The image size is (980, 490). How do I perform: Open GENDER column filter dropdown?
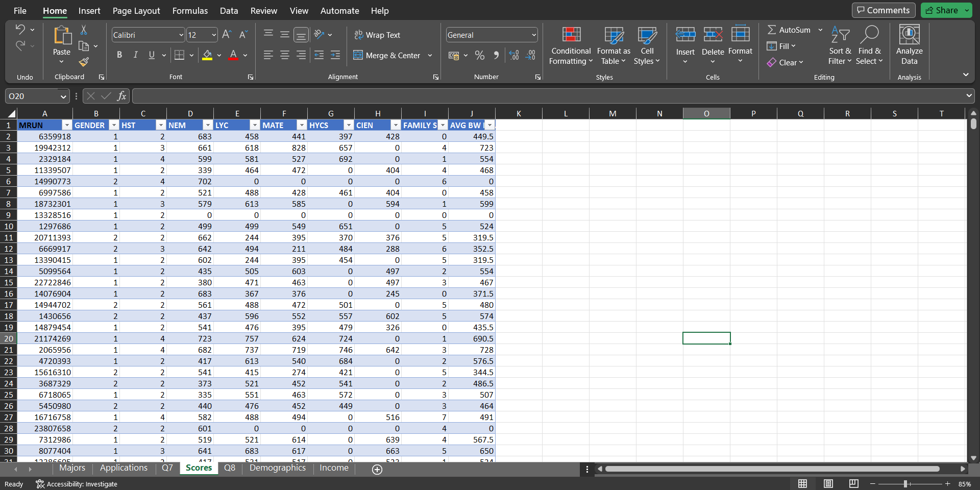[x=114, y=125]
